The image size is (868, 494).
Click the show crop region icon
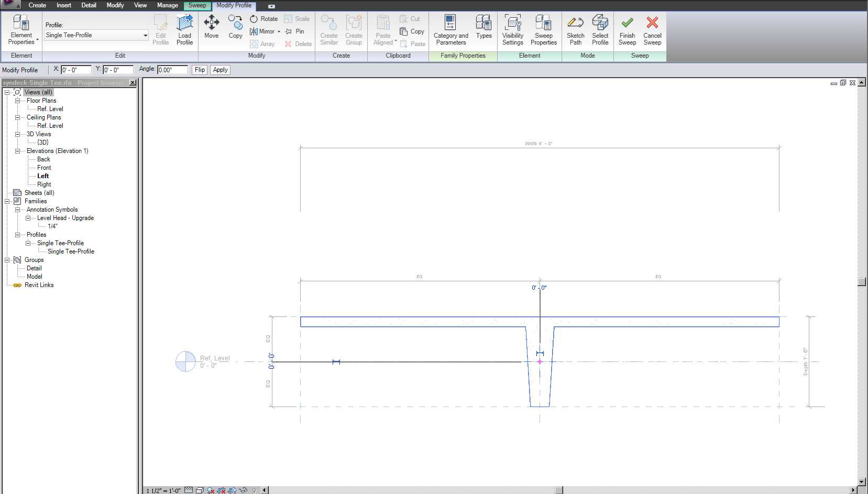[232, 490]
